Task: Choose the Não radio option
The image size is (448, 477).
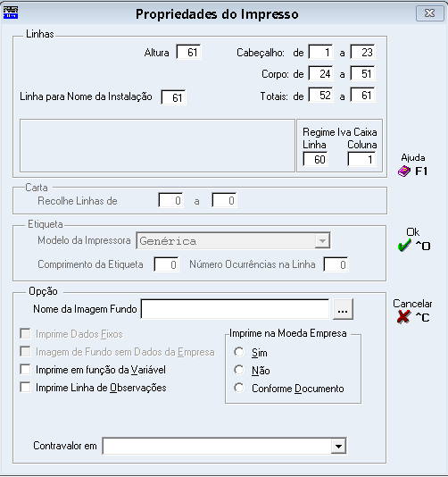Action: [x=239, y=370]
